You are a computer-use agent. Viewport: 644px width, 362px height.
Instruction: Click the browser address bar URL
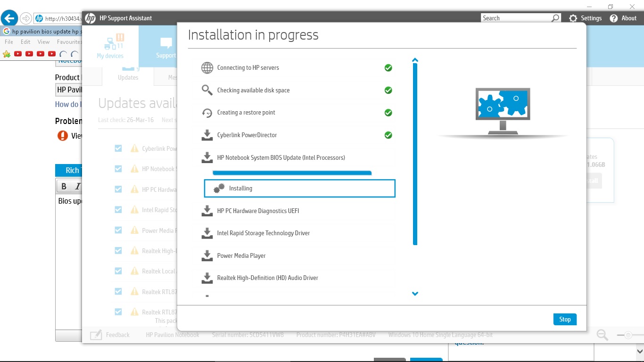tap(63, 19)
